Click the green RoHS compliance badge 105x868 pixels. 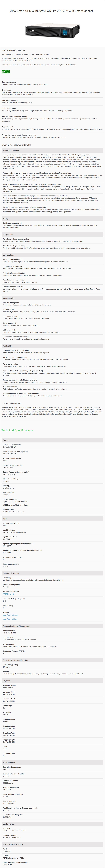(6, 72)
